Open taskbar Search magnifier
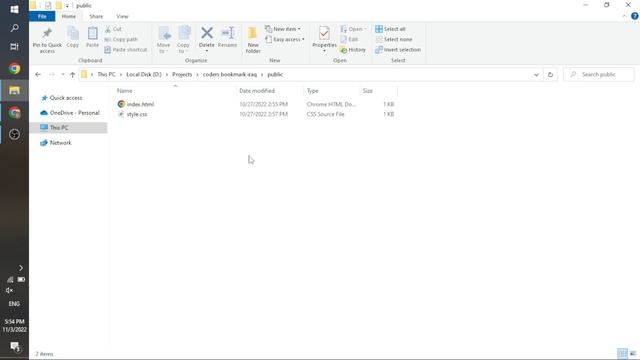Screen dimensions: 640x360 click(x=14, y=28)
